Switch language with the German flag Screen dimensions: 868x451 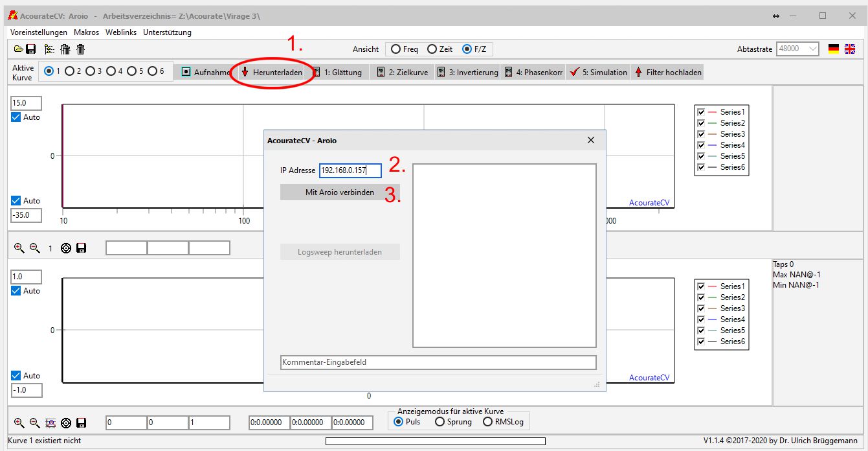click(834, 49)
